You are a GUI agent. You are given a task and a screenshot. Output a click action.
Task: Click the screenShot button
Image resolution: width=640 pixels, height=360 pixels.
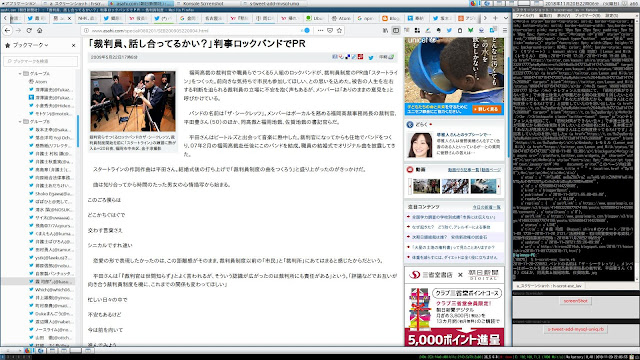click(576, 301)
